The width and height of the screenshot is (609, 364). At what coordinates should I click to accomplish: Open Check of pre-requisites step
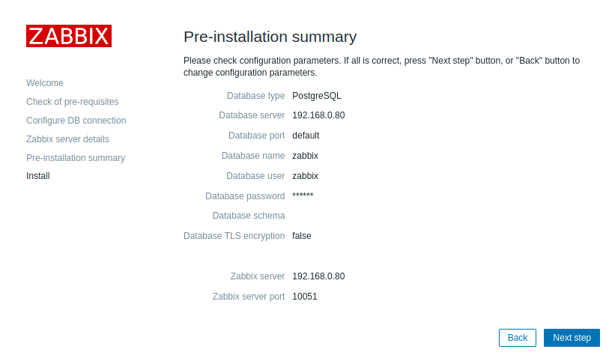pos(72,102)
